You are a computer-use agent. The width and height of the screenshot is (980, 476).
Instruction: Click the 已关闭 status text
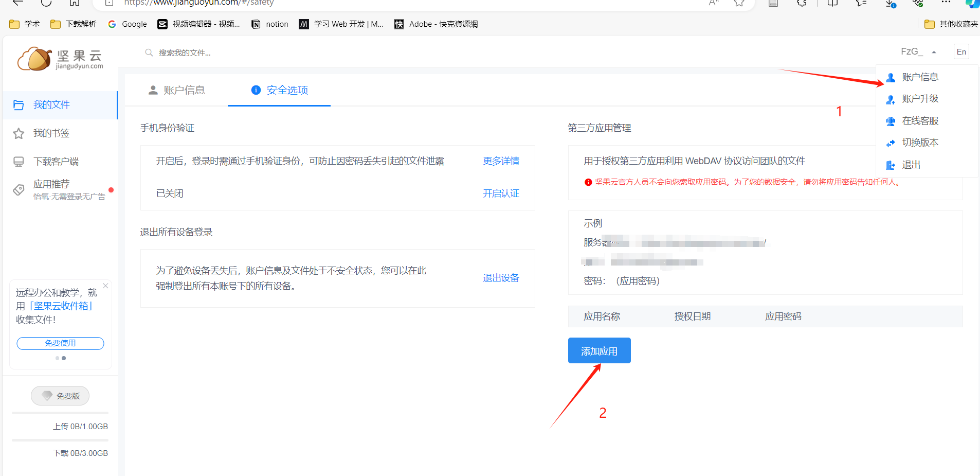coord(170,193)
